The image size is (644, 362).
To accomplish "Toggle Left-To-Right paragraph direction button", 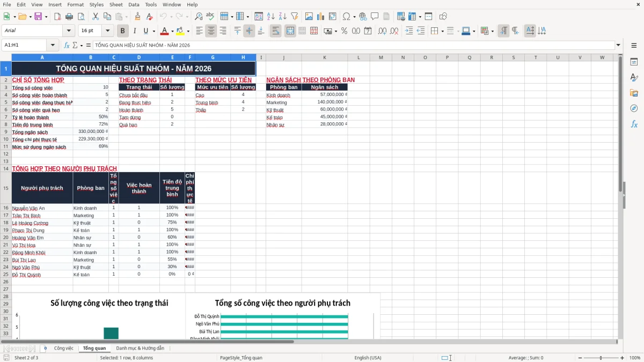I will (x=503, y=31).
